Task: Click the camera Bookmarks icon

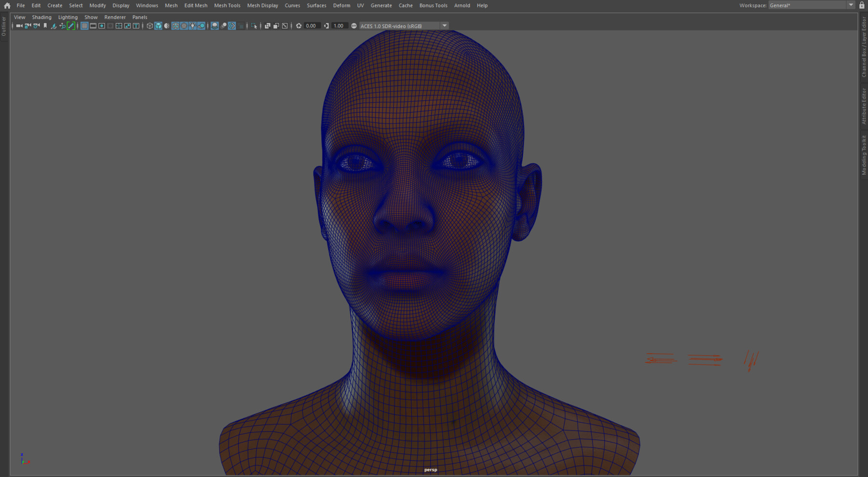Action: [x=45, y=26]
